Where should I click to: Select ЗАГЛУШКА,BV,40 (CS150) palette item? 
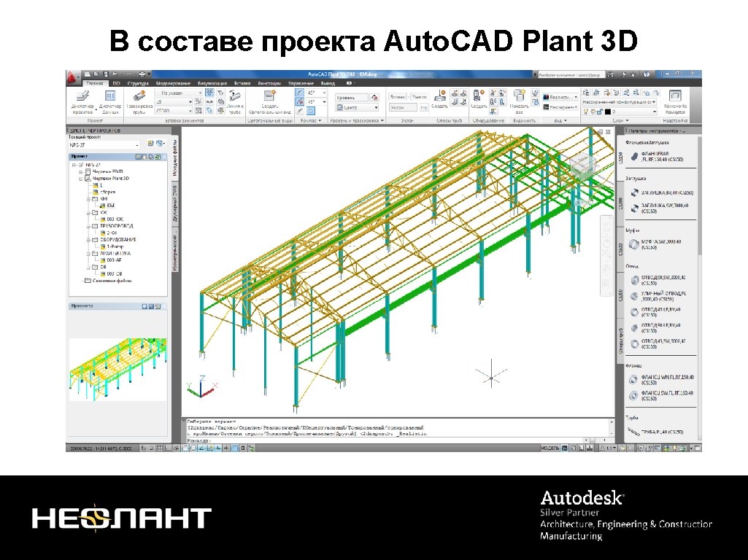tap(661, 192)
